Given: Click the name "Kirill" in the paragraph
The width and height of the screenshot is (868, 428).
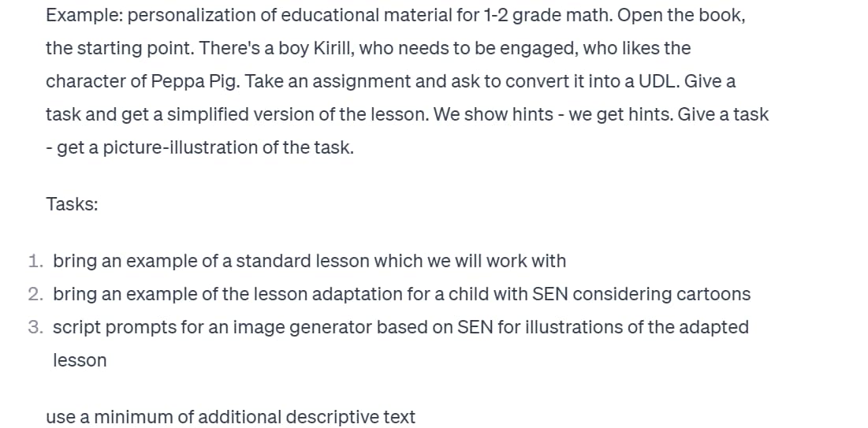Looking at the screenshot, I should 333,48.
